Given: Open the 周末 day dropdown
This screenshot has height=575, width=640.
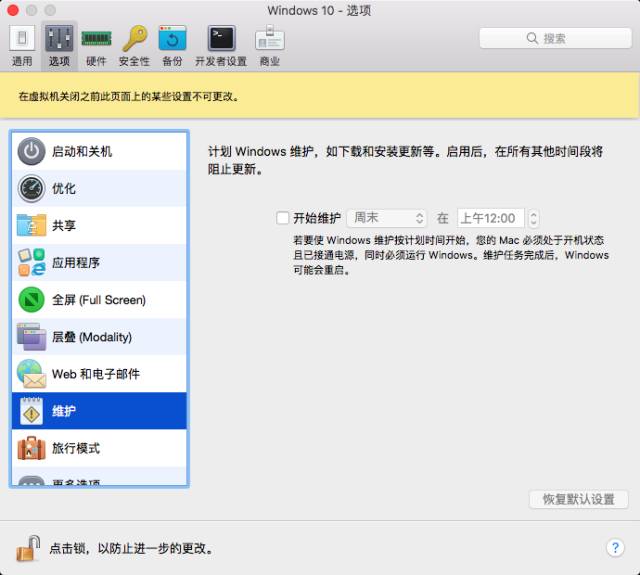Looking at the screenshot, I should pyautogui.click(x=387, y=218).
